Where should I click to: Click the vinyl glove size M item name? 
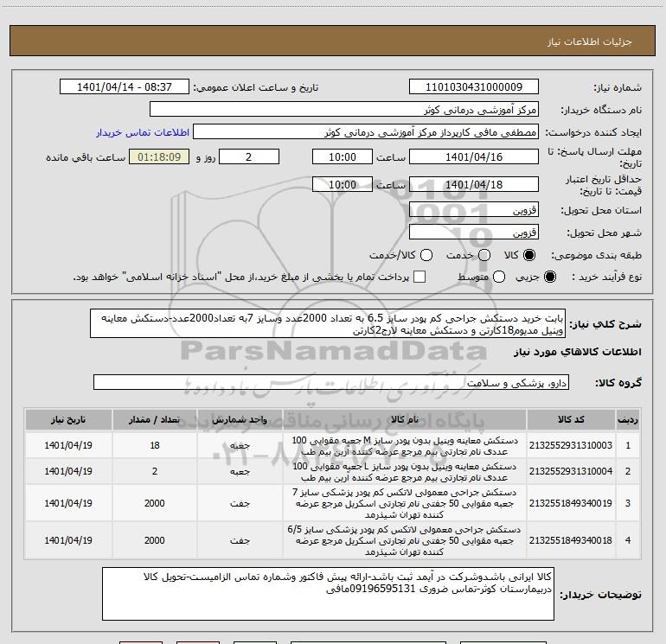[x=405, y=446]
